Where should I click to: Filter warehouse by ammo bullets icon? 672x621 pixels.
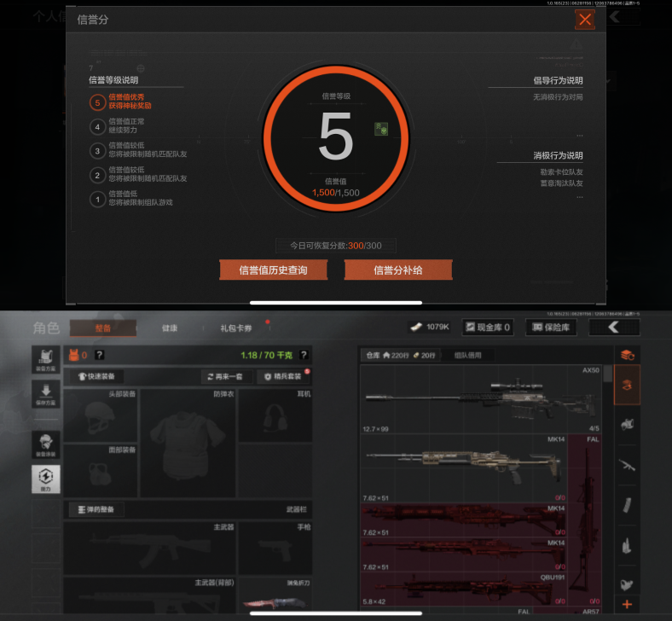coord(628,545)
